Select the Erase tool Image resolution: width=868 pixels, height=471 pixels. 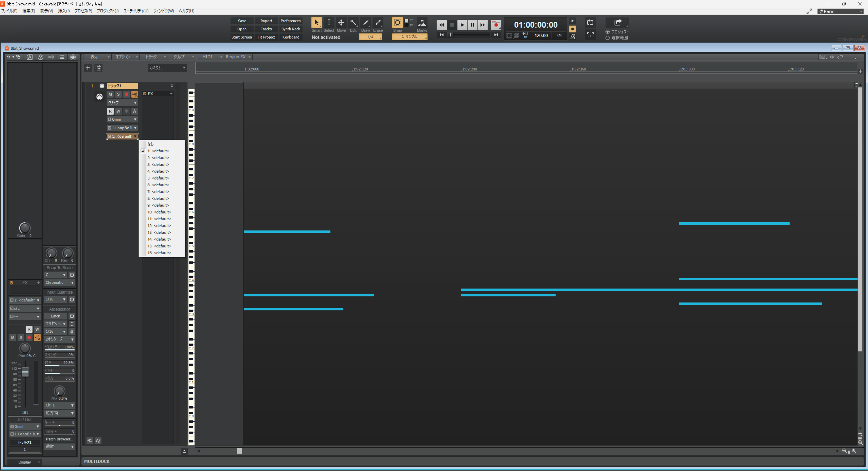pyautogui.click(x=378, y=23)
